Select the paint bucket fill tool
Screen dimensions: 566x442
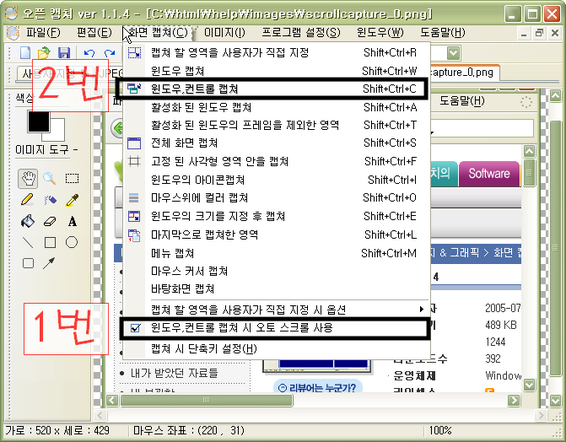pyautogui.click(x=27, y=221)
